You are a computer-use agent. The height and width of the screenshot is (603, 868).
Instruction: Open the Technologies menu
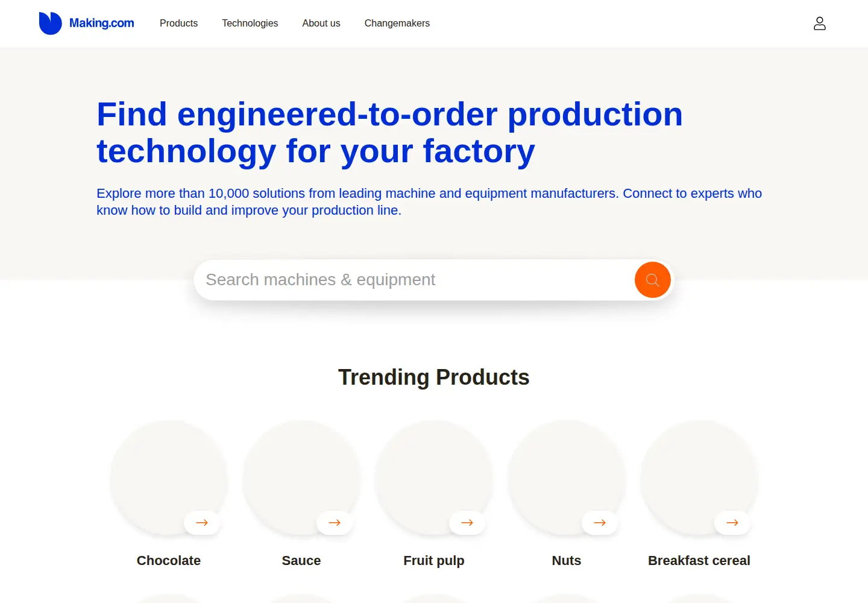250,24
